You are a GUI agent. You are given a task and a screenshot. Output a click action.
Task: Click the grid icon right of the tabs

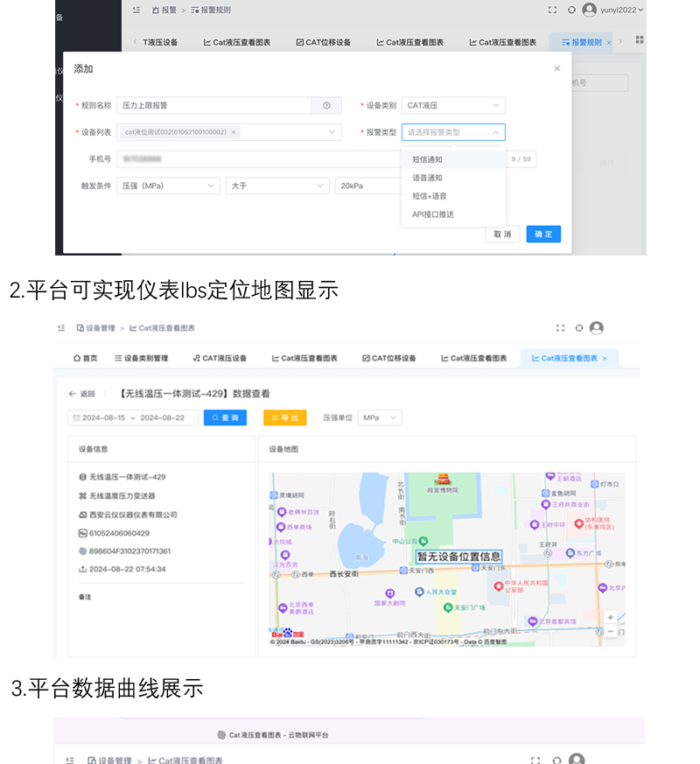click(640, 40)
